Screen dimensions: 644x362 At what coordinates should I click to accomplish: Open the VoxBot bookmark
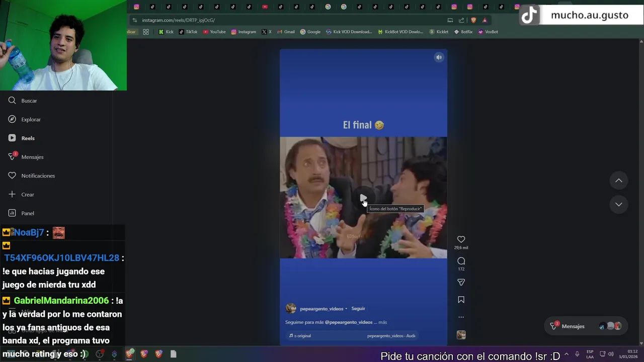click(488, 32)
